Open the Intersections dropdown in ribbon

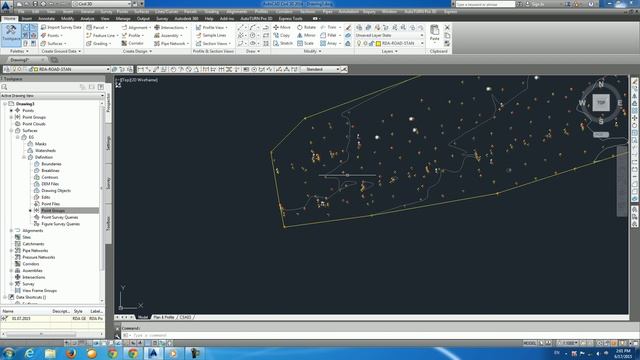171,27
